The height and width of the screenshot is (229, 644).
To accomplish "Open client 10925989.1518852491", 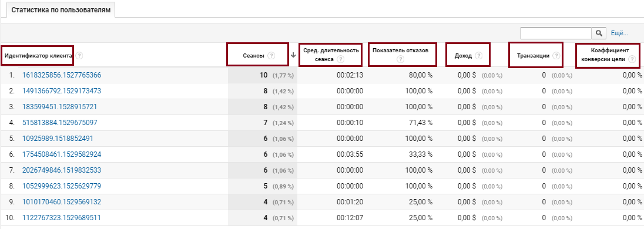I will 58,139.
